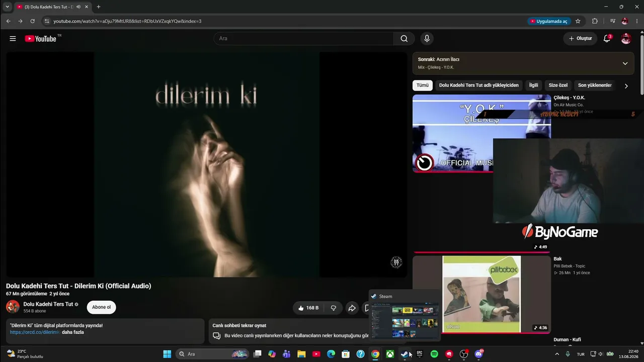
Task: Click the taskbar Ara search box
Action: 213,354
